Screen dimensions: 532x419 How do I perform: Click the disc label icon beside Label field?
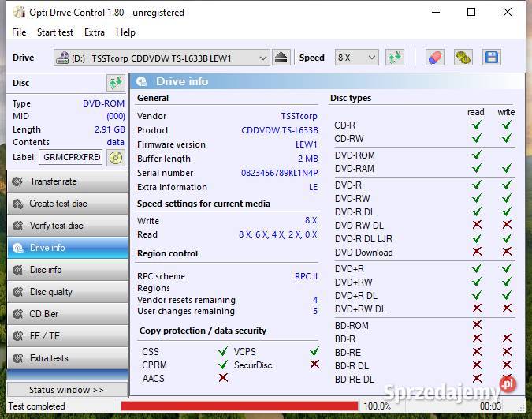tap(116, 158)
